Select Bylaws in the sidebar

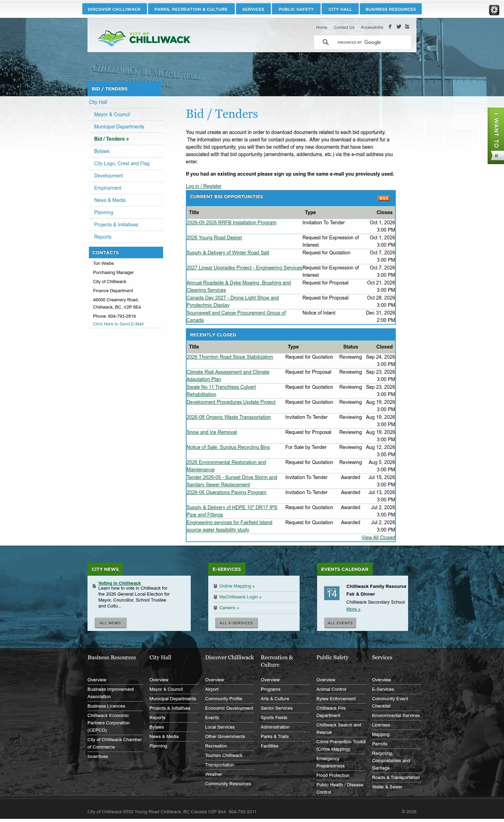[102, 151]
